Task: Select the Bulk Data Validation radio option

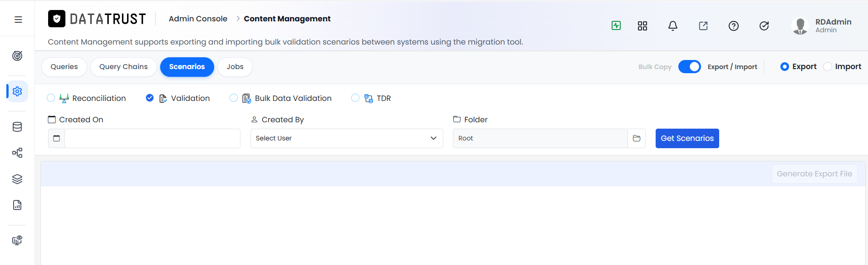Action: pyautogui.click(x=234, y=98)
